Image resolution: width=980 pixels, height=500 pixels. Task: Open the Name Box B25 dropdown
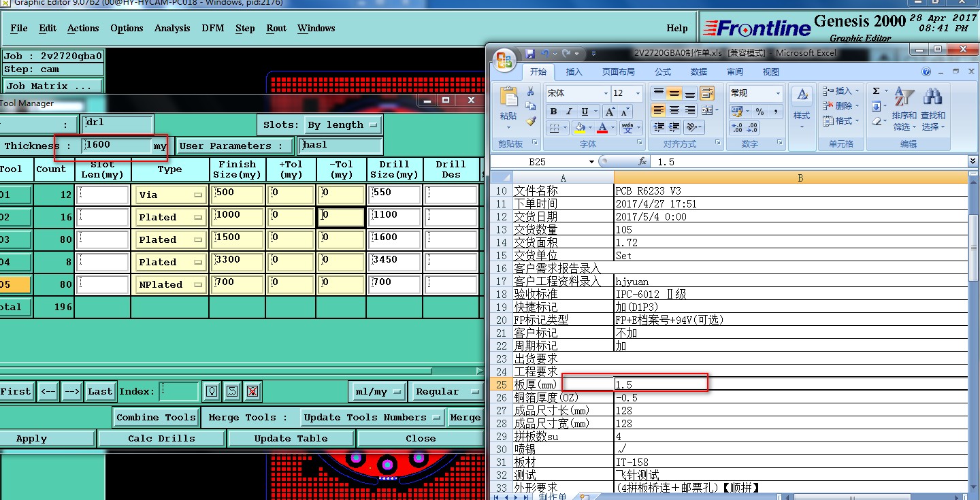pos(592,162)
